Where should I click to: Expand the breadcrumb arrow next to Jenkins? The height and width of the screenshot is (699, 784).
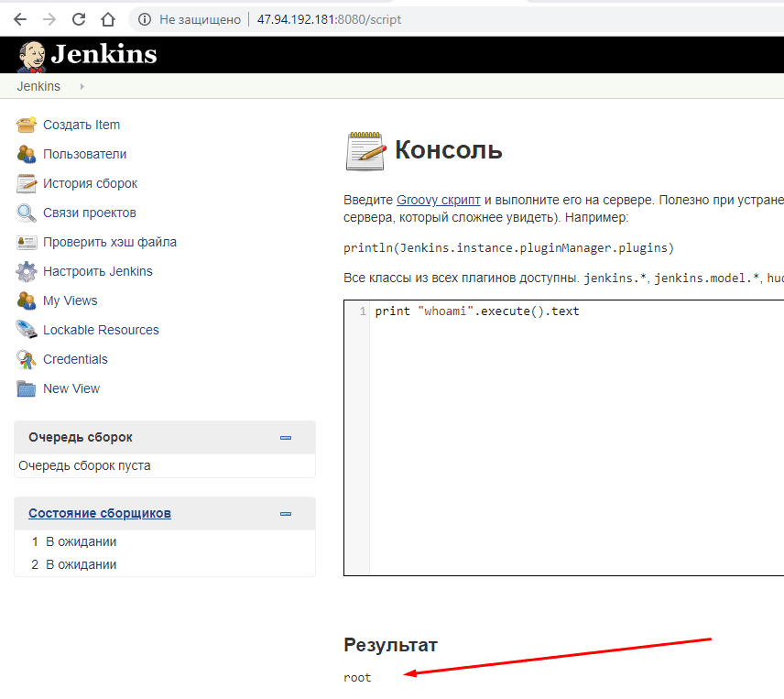(x=82, y=86)
